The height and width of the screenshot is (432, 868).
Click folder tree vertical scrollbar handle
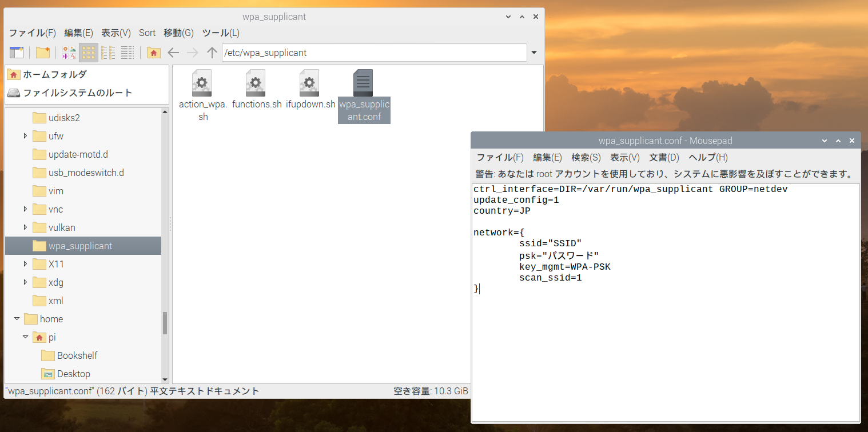(165, 323)
